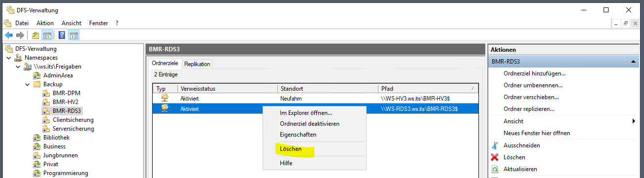Image resolution: width=644 pixels, height=178 pixels.
Task: Choose Löschen in context menu
Action: pos(290,149)
